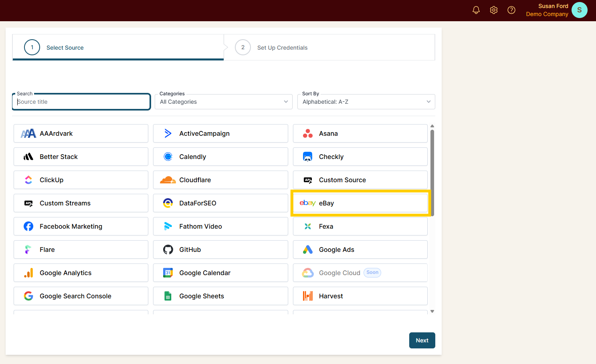Click the Custom Source API icon
The height and width of the screenshot is (364, 596).
click(308, 180)
